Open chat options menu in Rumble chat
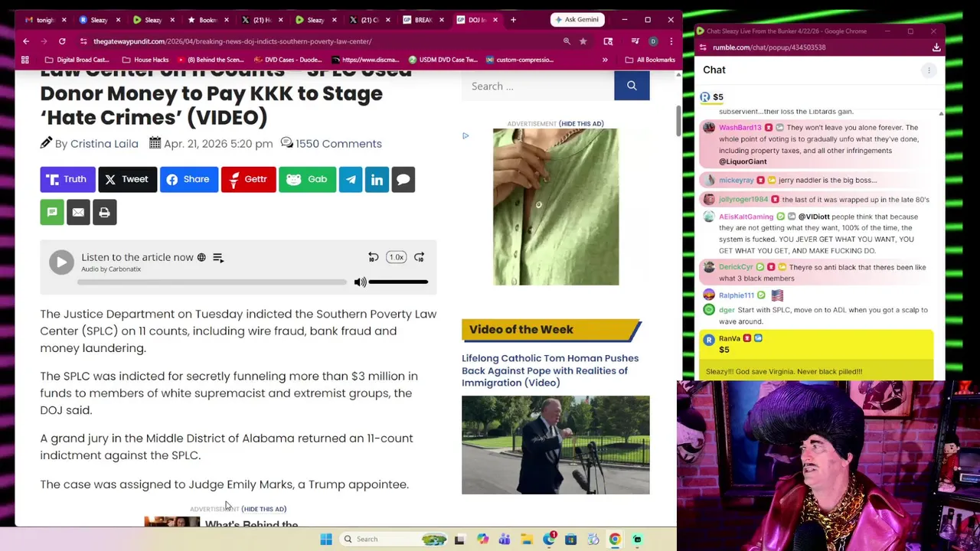 (x=929, y=70)
